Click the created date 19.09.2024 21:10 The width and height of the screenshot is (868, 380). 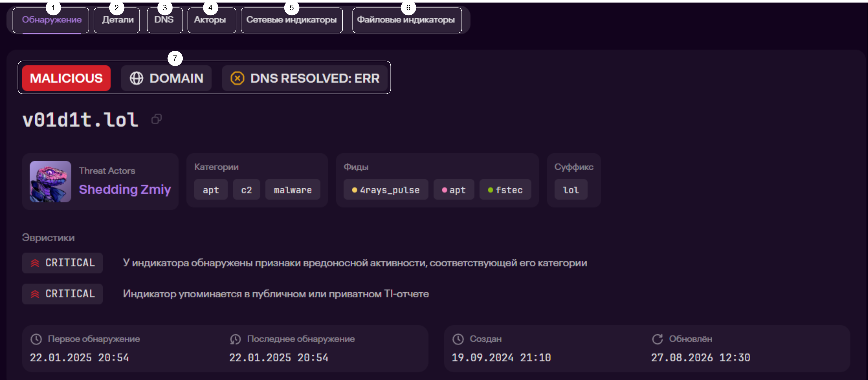click(x=501, y=357)
